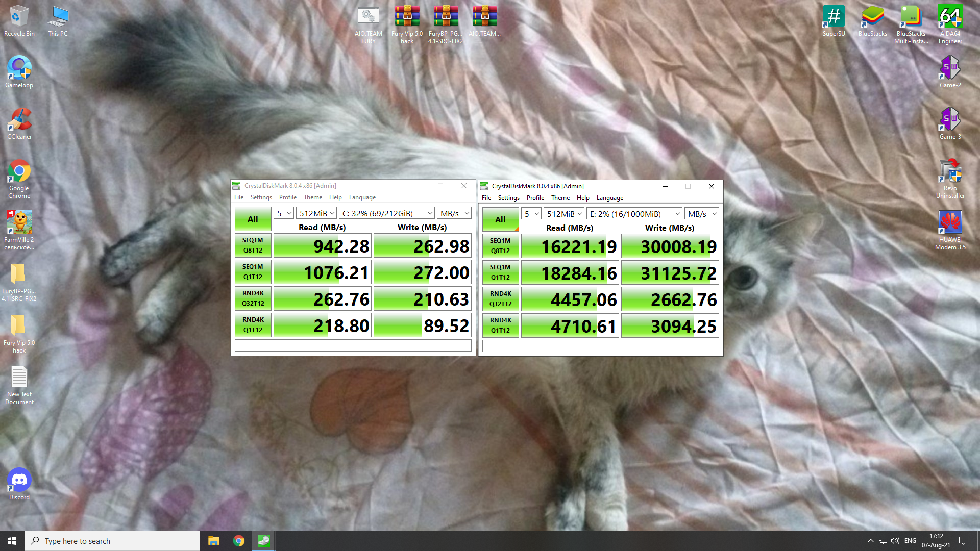Image resolution: width=980 pixels, height=551 pixels.
Task: Run the SEQ1M Q8T12 test in the left window
Action: [x=253, y=245]
